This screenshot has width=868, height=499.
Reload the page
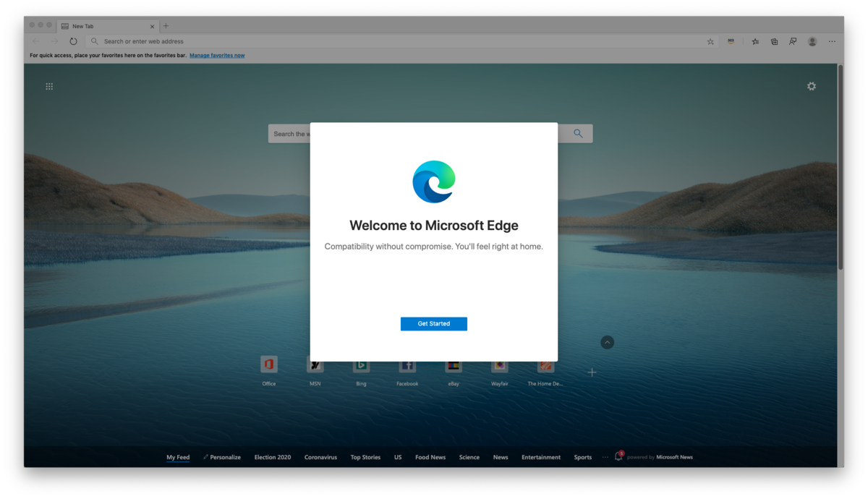pyautogui.click(x=73, y=41)
